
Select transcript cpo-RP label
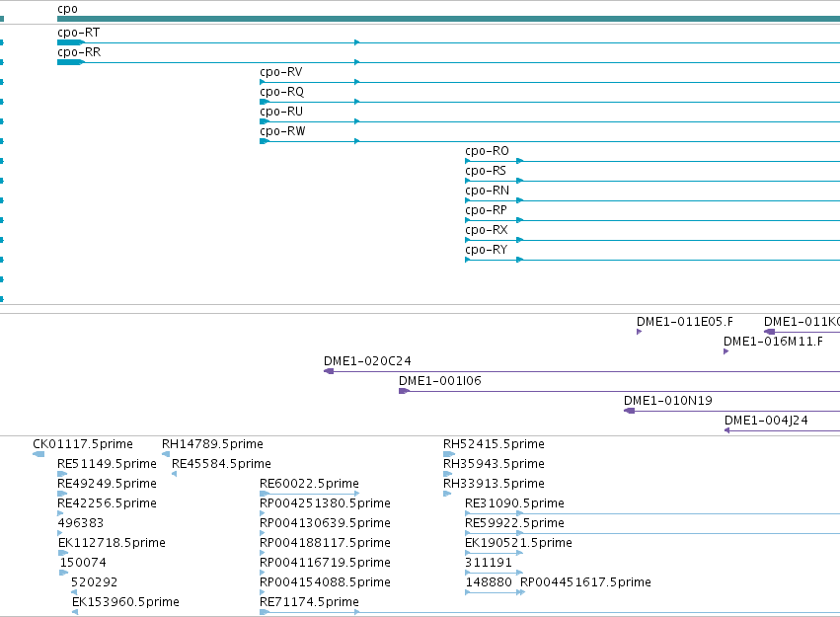click(486, 210)
